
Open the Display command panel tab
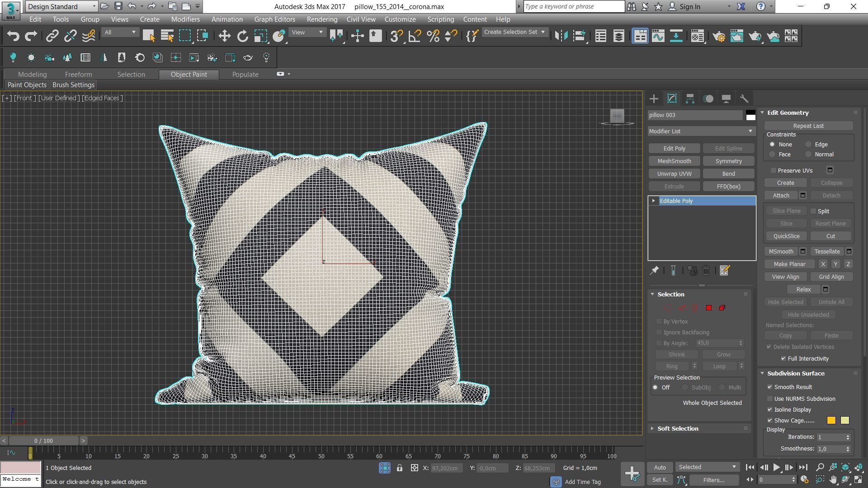(x=726, y=99)
